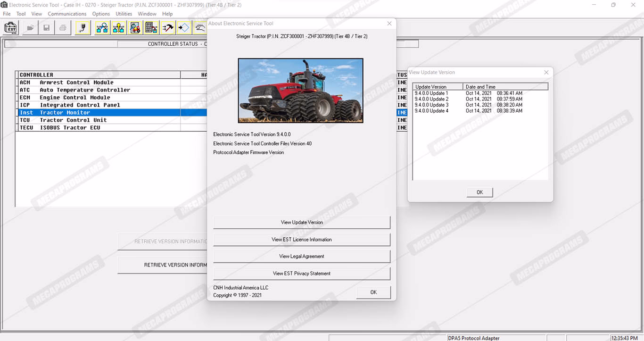
Task: Click the network fault warning toolbar icon
Action: coord(118,28)
